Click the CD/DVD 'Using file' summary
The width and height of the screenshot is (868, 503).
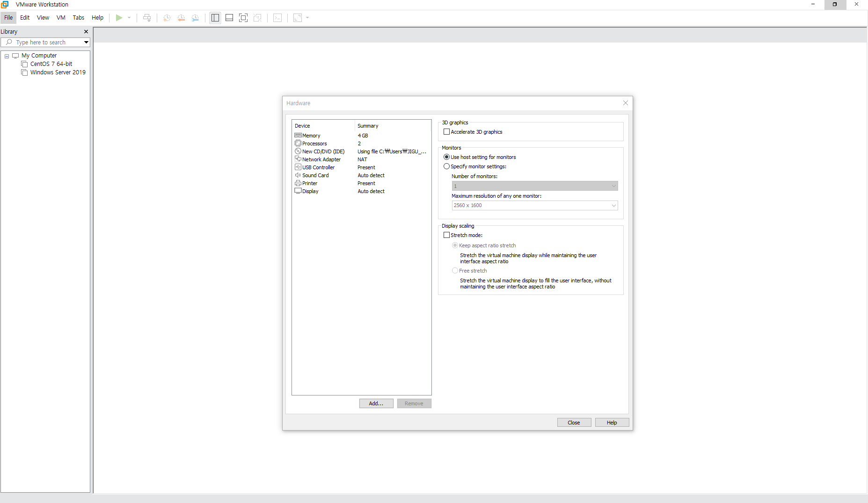tap(392, 151)
